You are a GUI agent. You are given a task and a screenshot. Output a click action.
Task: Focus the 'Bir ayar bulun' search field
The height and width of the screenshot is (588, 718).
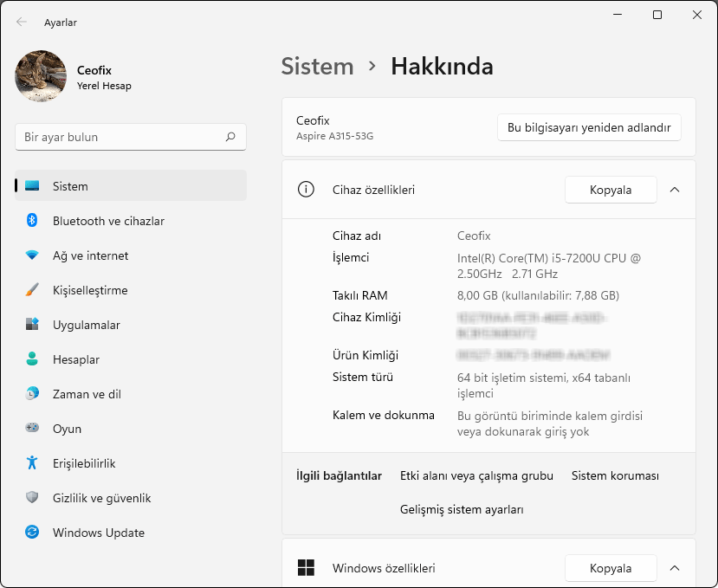coord(131,137)
